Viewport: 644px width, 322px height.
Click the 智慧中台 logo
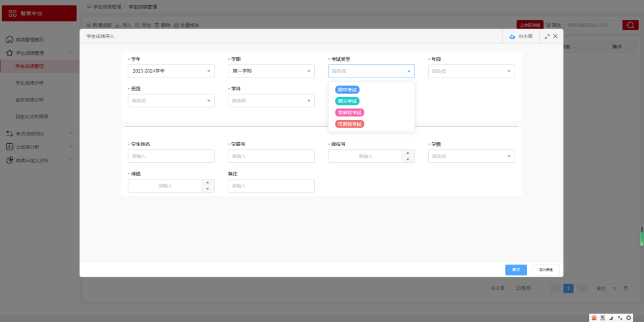pyautogui.click(x=39, y=13)
